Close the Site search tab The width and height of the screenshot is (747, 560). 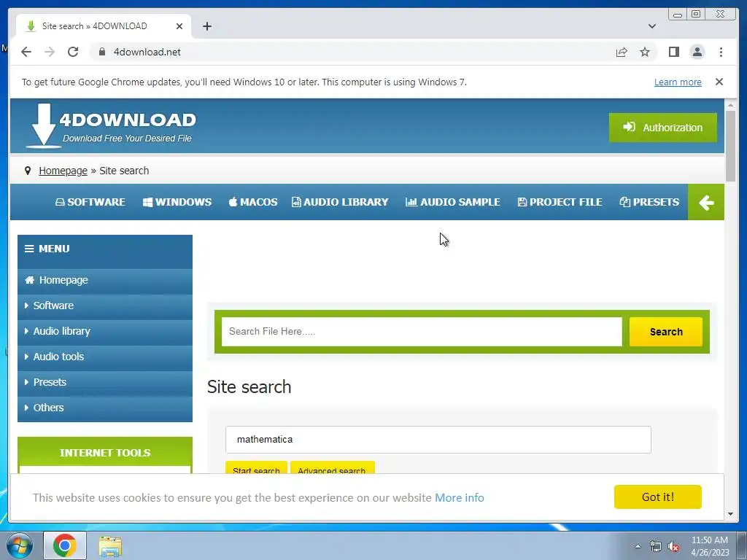click(x=179, y=26)
